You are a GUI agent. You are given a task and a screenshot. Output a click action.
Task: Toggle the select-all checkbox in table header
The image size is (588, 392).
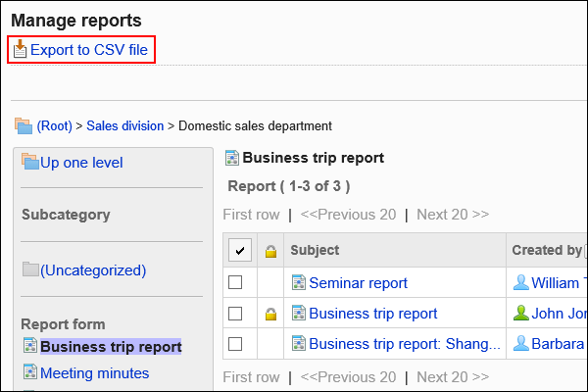click(240, 250)
